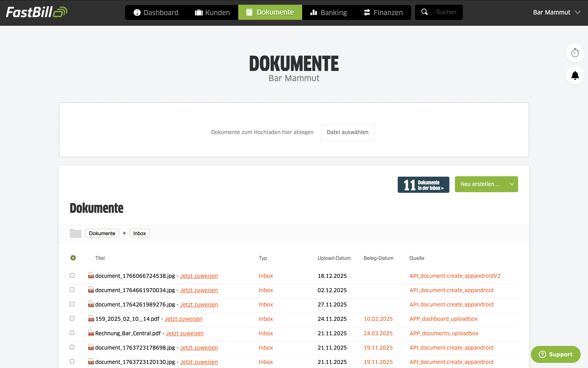Click Jetzt zuweisen for document_1763723120130.jpg
Screen dimensions: 588x368
(199, 362)
